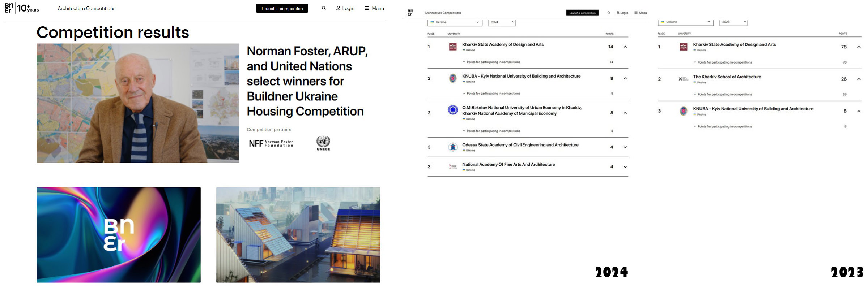Click the KNUBA crest logo in the 2024 list

(x=453, y=78)
